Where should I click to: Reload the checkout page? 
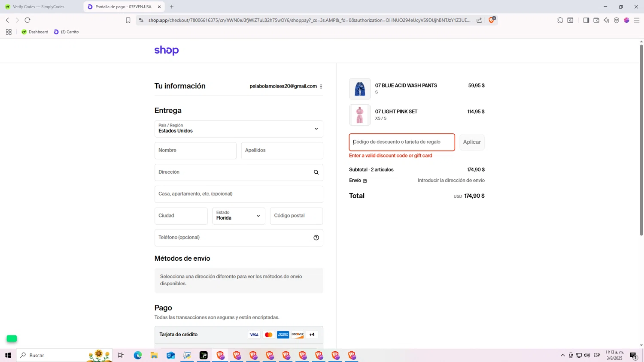click(27, 20)
